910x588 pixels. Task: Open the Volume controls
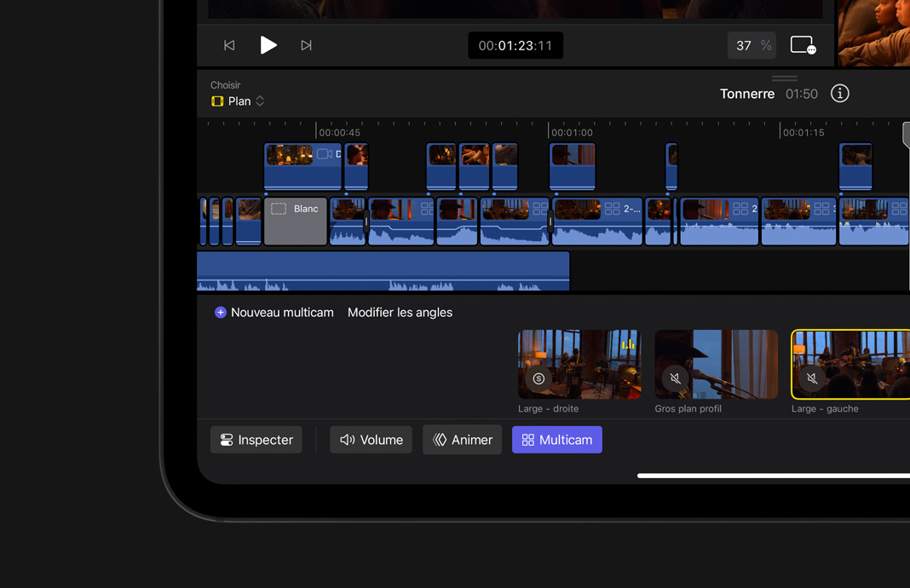point(371,440)
